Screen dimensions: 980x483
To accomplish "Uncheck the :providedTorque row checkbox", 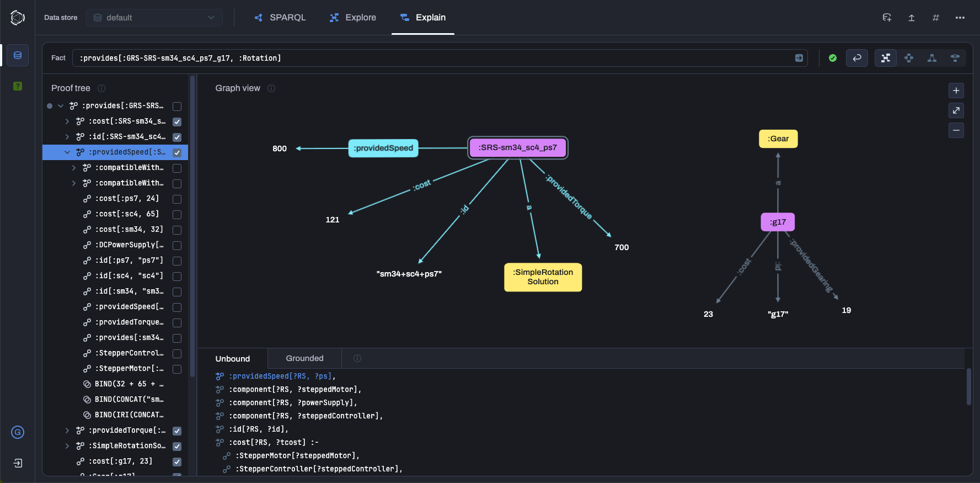I will click(x=177, y=431).
